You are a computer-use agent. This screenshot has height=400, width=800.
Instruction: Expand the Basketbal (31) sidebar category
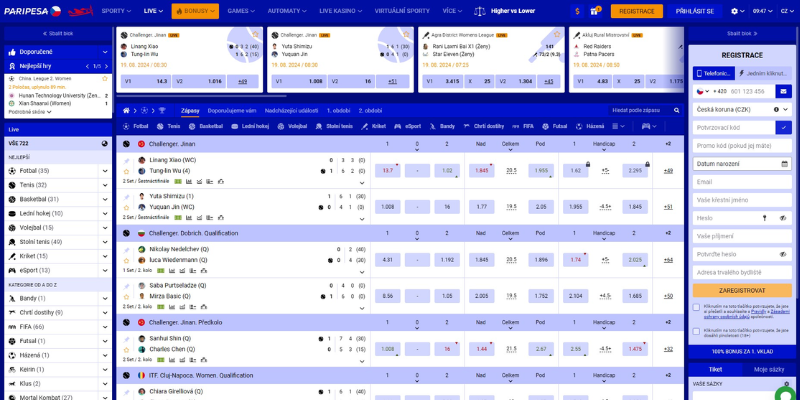coord(105,199)
